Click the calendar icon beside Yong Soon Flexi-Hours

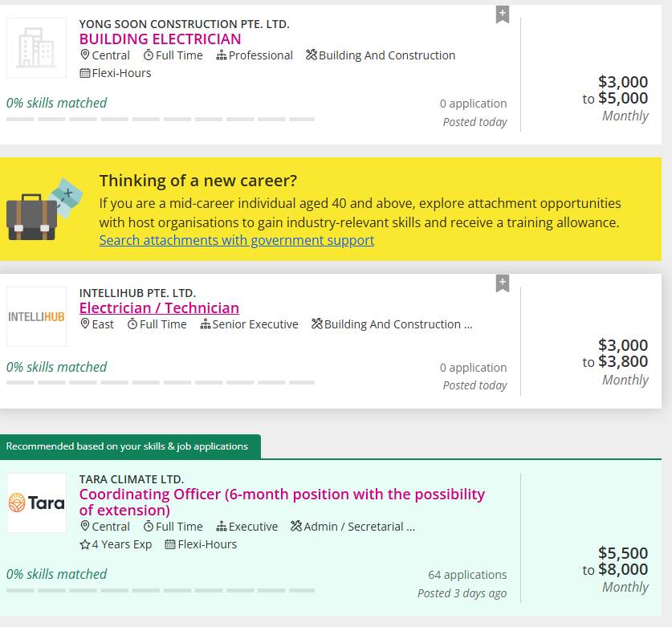pos(85,73)
